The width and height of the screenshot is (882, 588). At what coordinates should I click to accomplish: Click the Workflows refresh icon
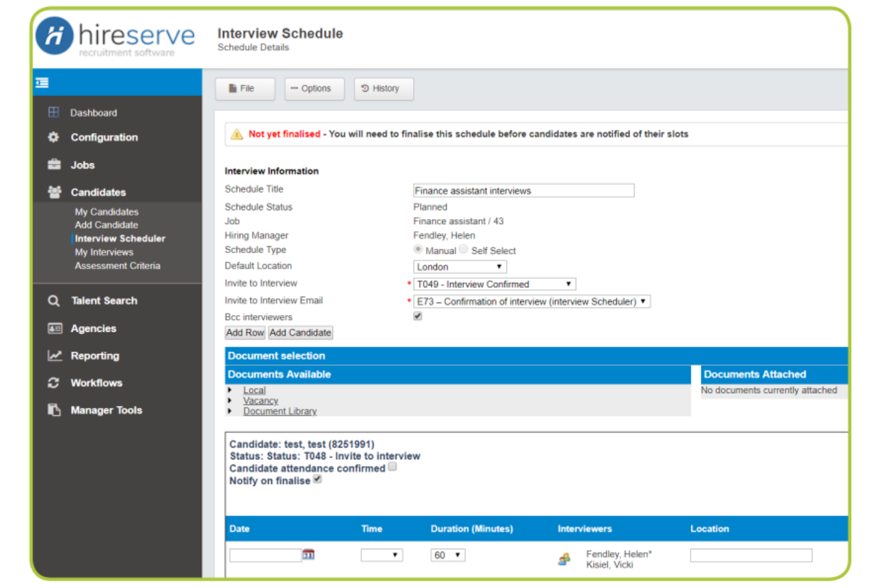coord(54,382)
